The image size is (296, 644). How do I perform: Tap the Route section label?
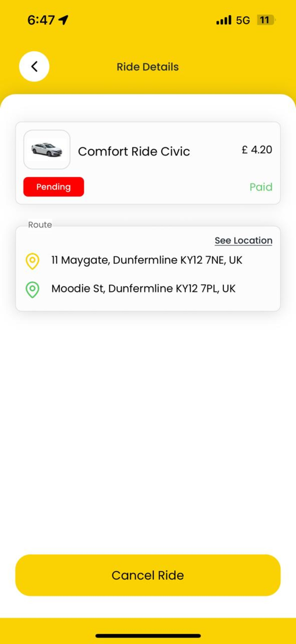[x=40, y=225]
